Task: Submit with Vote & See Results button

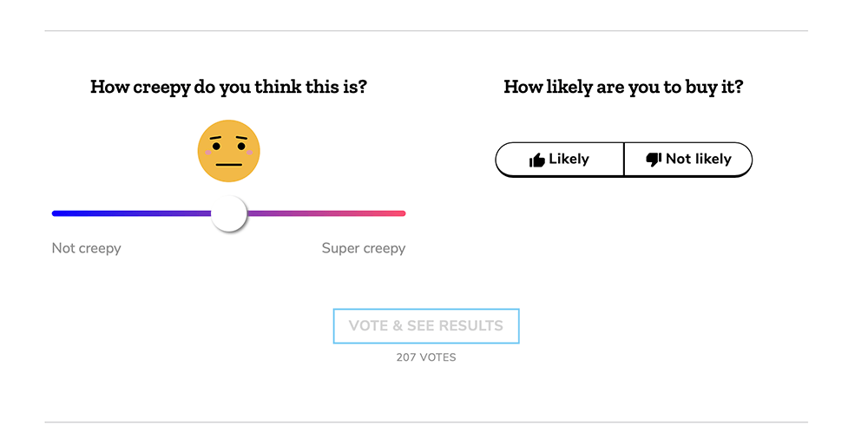Action: click(x=426, y=326)
